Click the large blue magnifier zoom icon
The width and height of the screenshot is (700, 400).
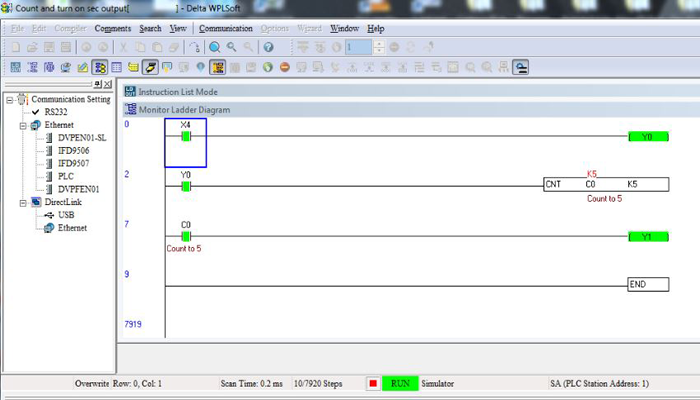215,47
